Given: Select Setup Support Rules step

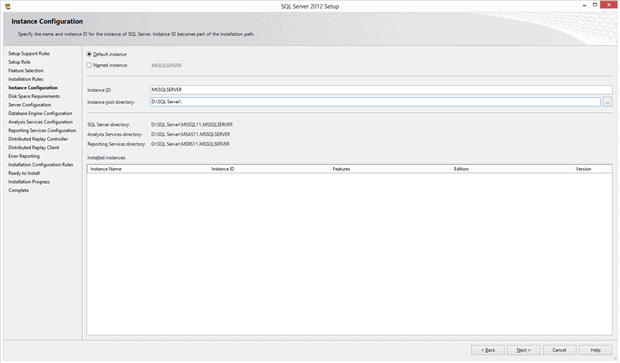Looking at the screenshot, I should (29, 53).
